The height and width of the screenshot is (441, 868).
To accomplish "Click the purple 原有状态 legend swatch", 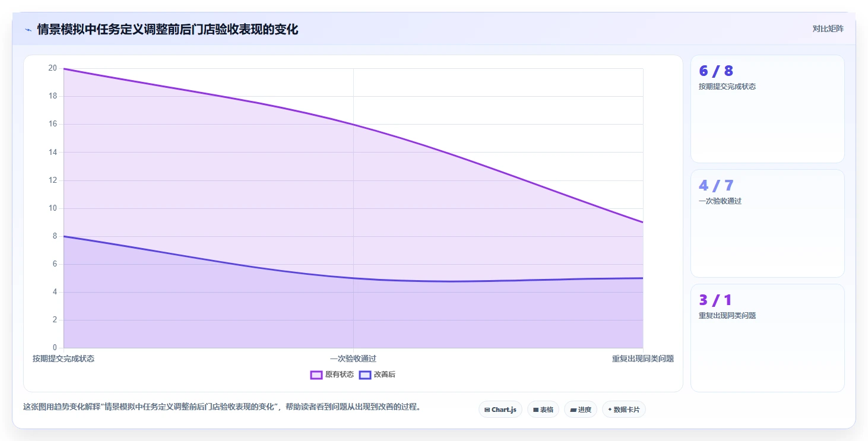I will pyautogui.click(x=316, y=375).
